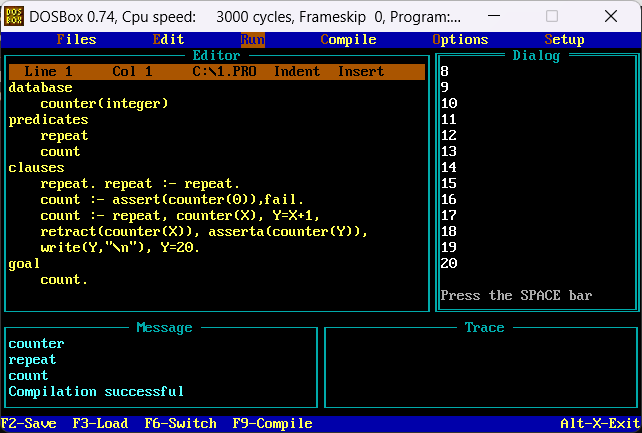642x433 pixels.
Task: Click the 'counter(integer)' declaration line
Action: click(x=104, y=104)
